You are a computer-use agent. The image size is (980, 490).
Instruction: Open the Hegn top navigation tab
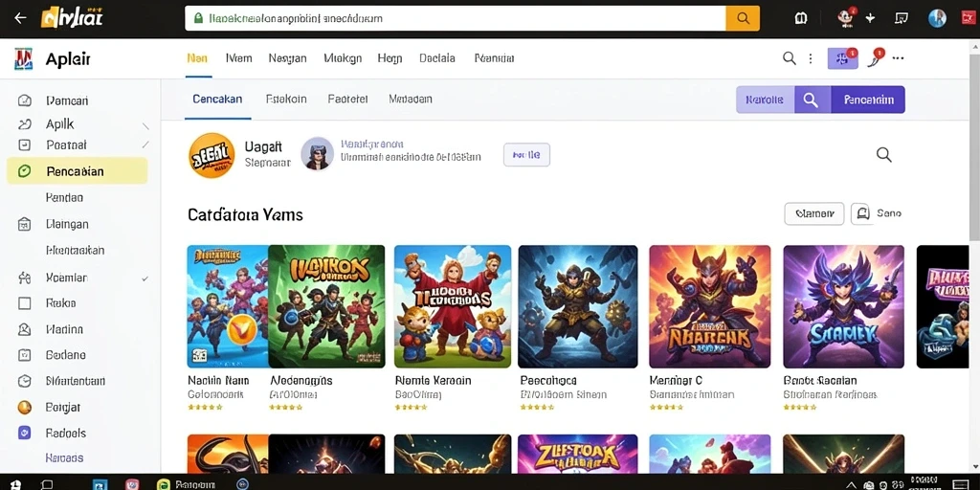click(x=390, y=58)
